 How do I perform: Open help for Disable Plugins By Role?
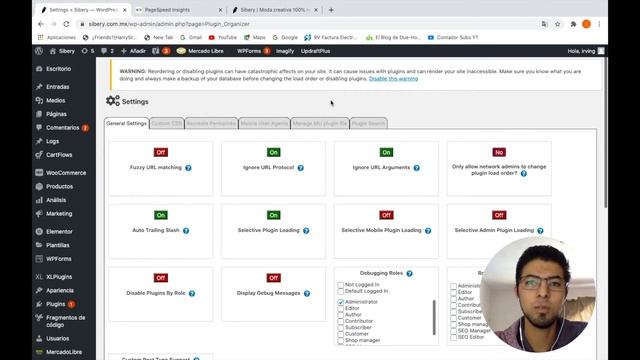pos(192,293)
